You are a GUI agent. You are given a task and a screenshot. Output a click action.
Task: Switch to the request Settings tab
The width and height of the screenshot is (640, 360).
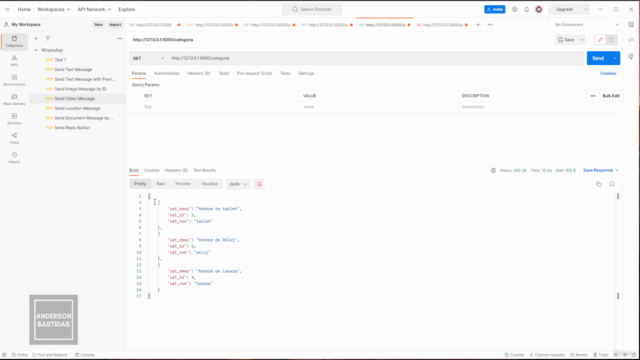[x=306, y=73]
